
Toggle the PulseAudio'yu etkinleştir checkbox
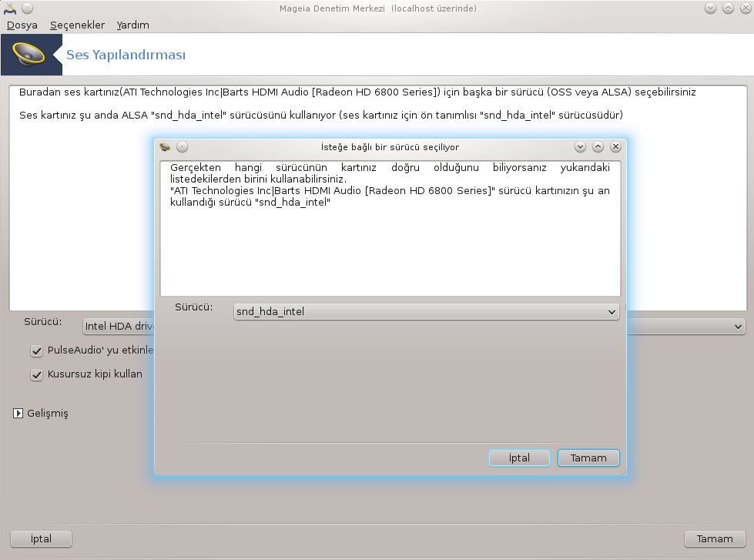36,350
